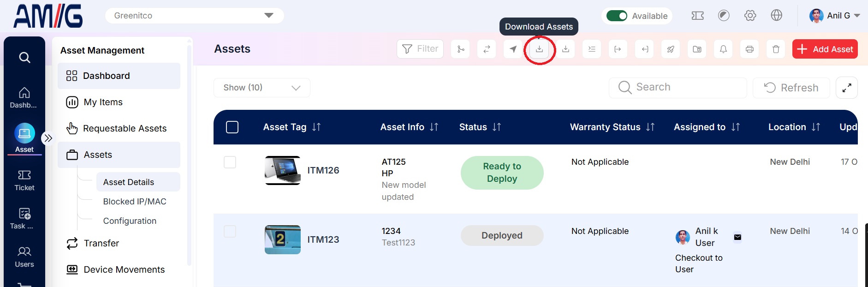Viewport: 868px width, 287px height.
Task: Open the Greenitco company dropdown
Action: coord(194,16)
